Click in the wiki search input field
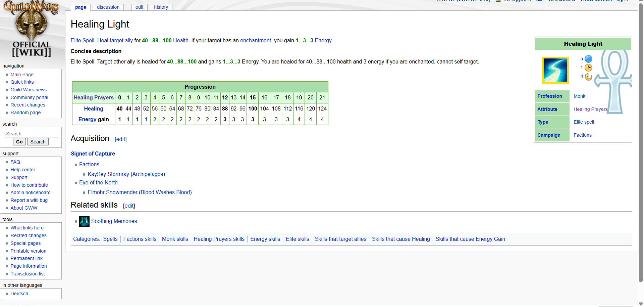644x307 pixels. click(31, 134)
